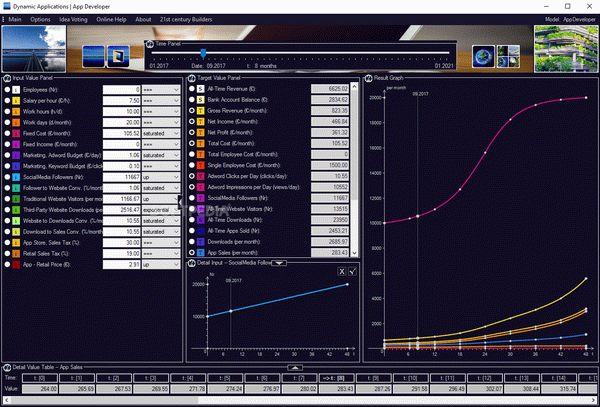Click the Time Panel slider handle

tap(203, 53)
